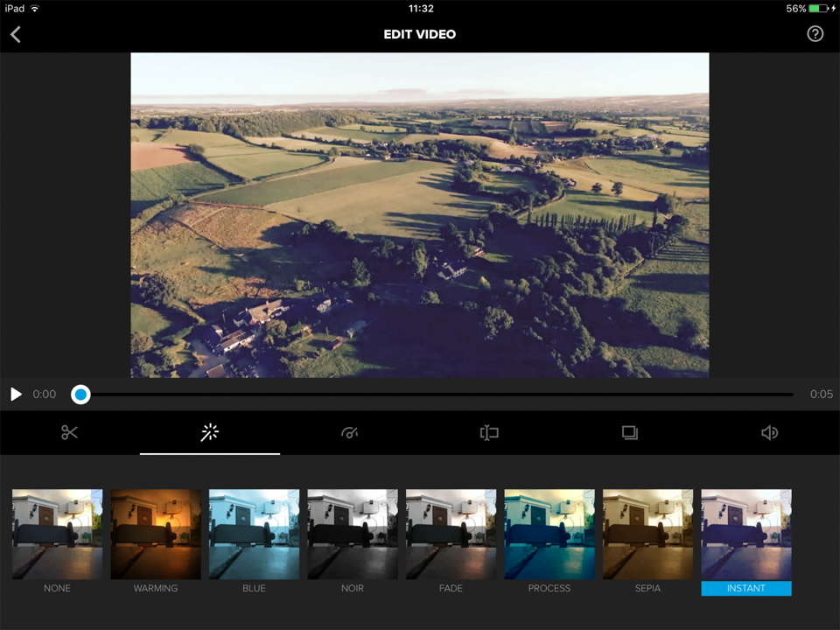Screen dimensions: 840x630
Task: Open the help question mark icon
Action: (x=815, y=34)
